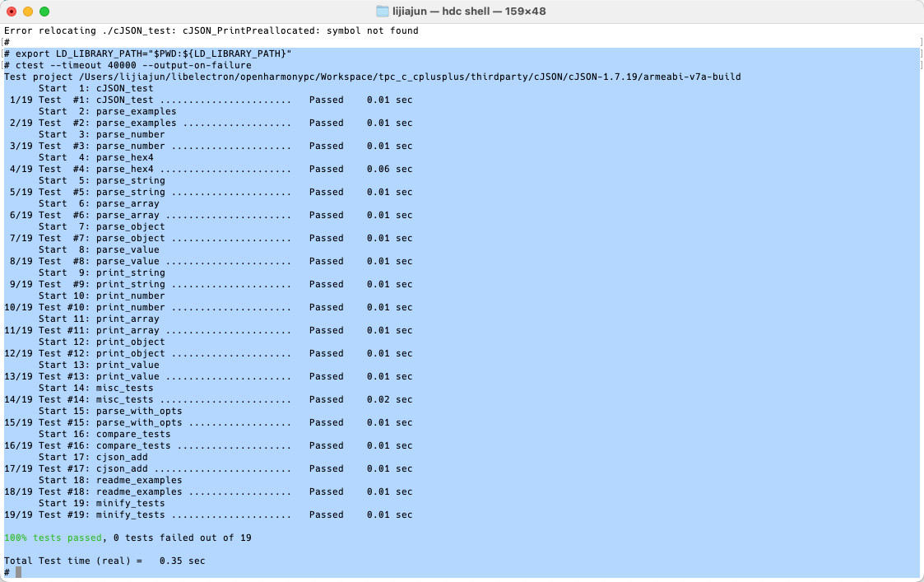924x582 pixels.
Task: Click the "Start 8: parse_value" line
Action: coord(99,249)
